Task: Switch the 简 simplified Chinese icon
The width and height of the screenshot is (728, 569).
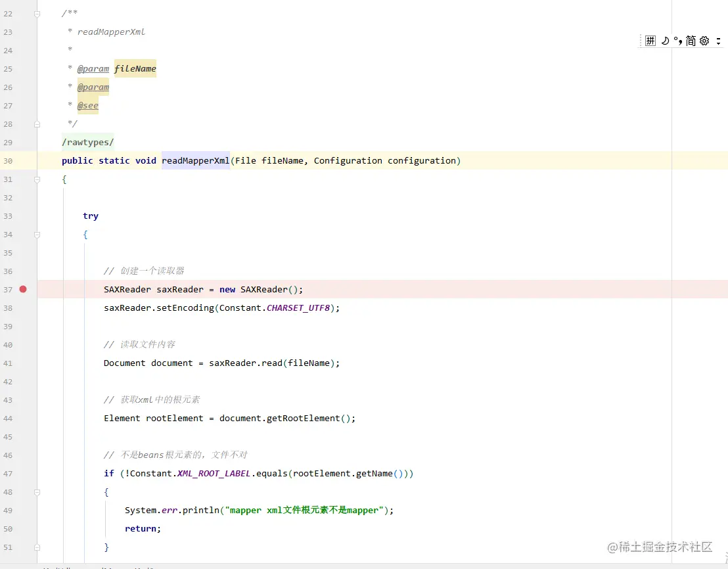Action: (691, 41)
